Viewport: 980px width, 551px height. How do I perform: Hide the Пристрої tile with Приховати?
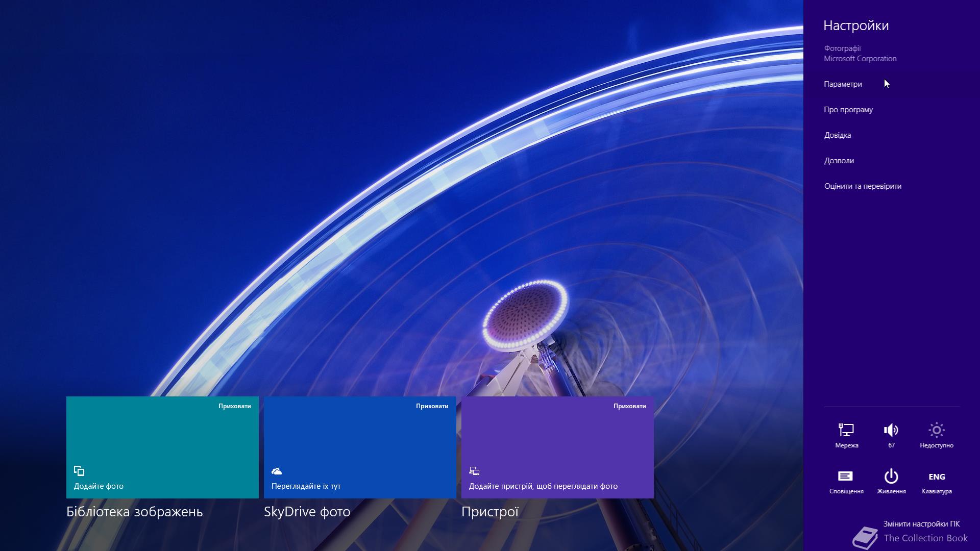(630, 406)
